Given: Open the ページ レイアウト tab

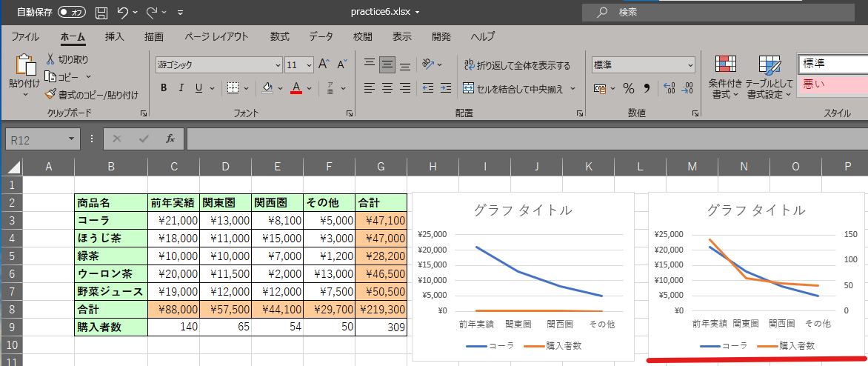Looking at the screenshot, I should click(216, 37).
